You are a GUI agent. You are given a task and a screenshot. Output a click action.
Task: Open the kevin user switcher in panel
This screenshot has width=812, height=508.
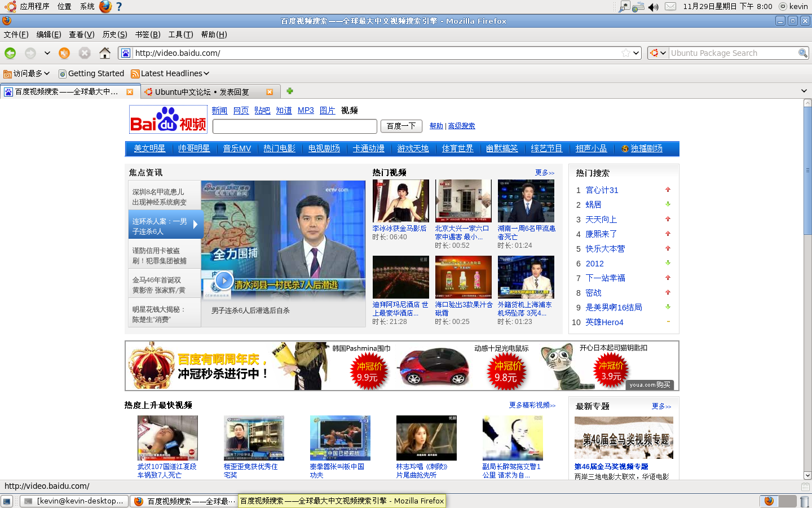[793, 6]
